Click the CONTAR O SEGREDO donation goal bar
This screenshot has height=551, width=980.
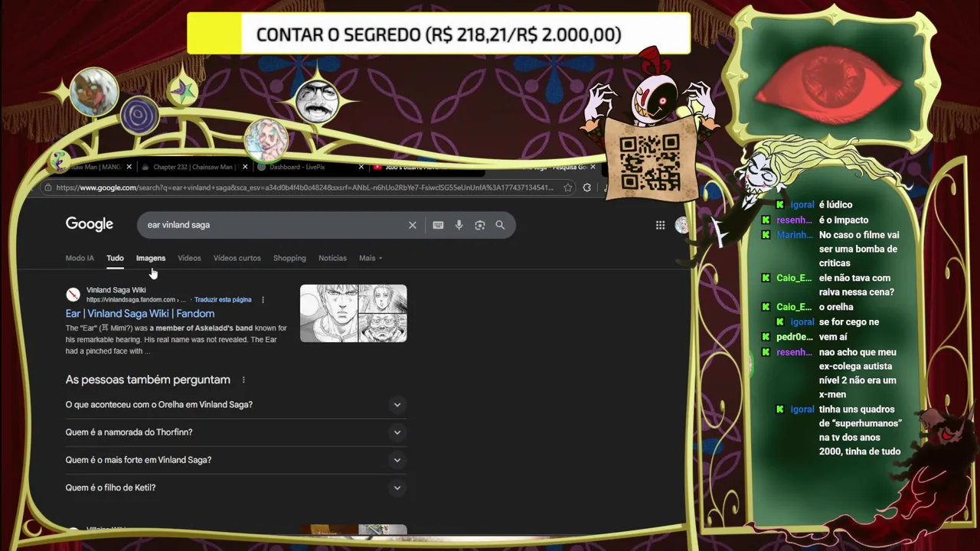point(439,34)
